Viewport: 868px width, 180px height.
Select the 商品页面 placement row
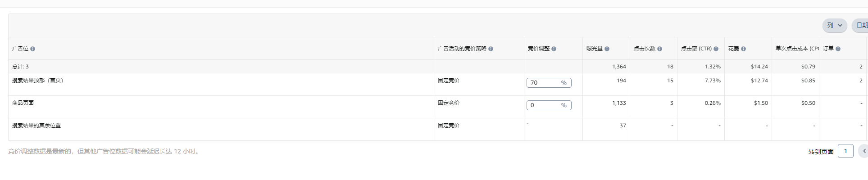[438, 107]
